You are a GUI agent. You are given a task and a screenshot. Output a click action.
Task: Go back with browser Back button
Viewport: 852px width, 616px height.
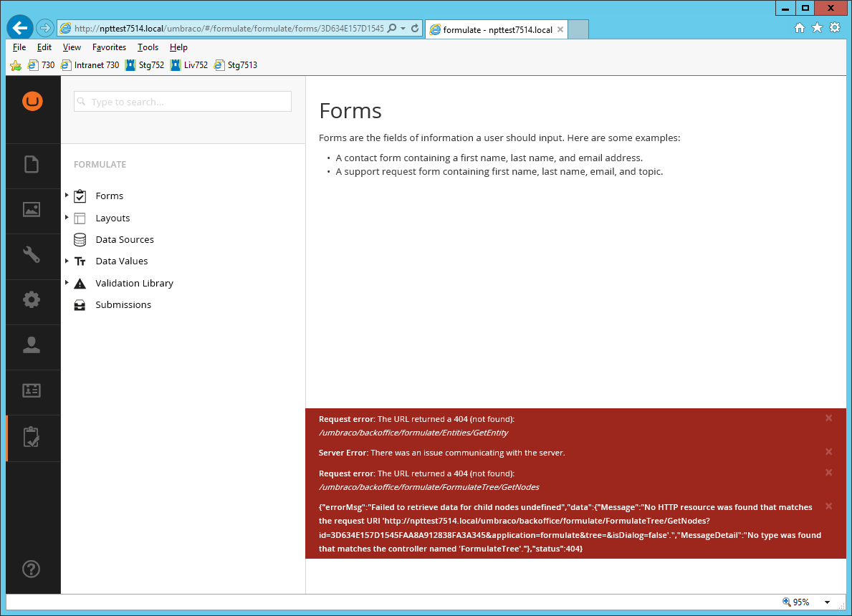[20, 28]
